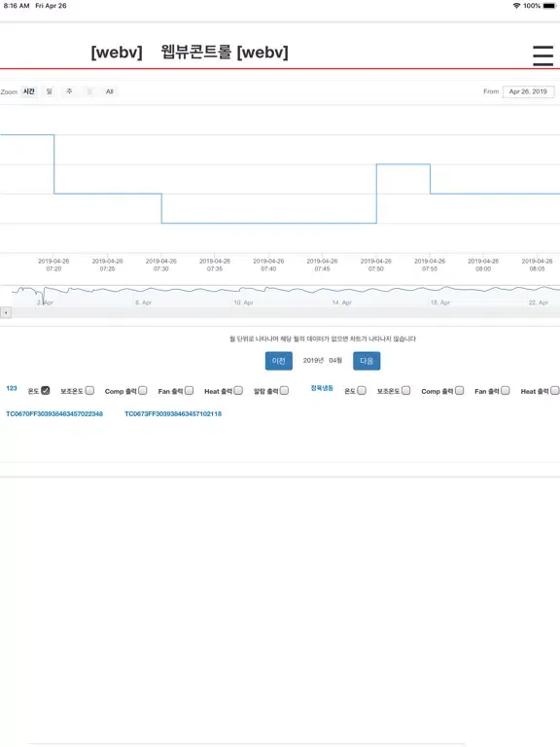560x747 pixels.
Task: Click the navigator horizontal scrollbar track
Action: pos(286,313)
